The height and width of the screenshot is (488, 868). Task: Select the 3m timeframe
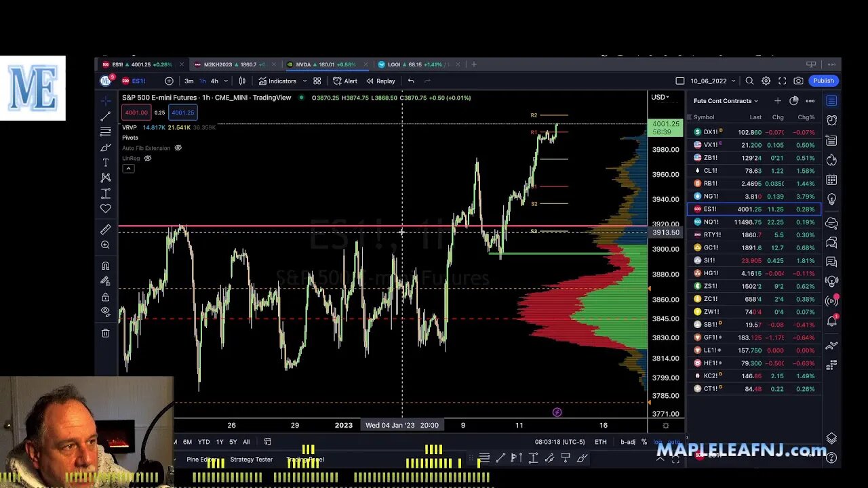click(189, 81)
